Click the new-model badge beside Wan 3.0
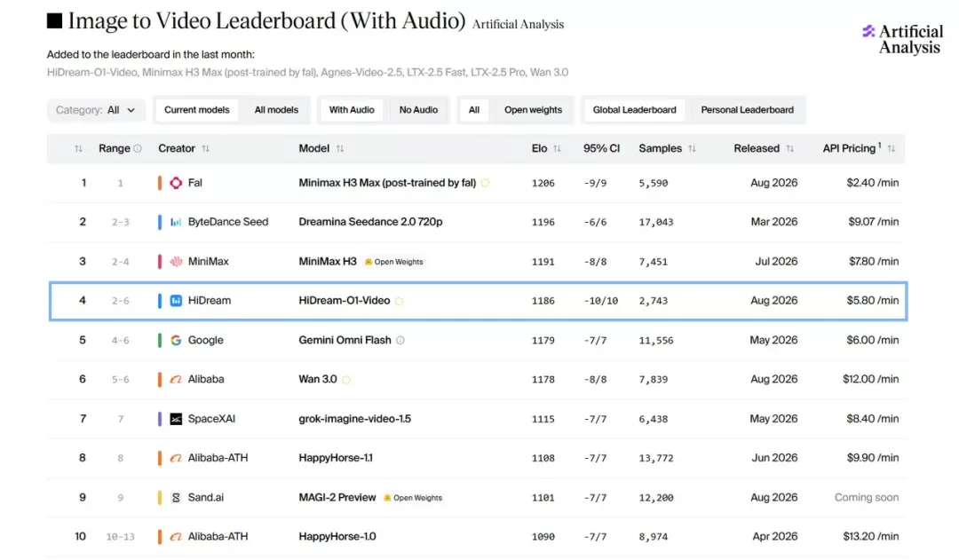Viewport: 959px width, 560px height. click(x=345, y=380)
